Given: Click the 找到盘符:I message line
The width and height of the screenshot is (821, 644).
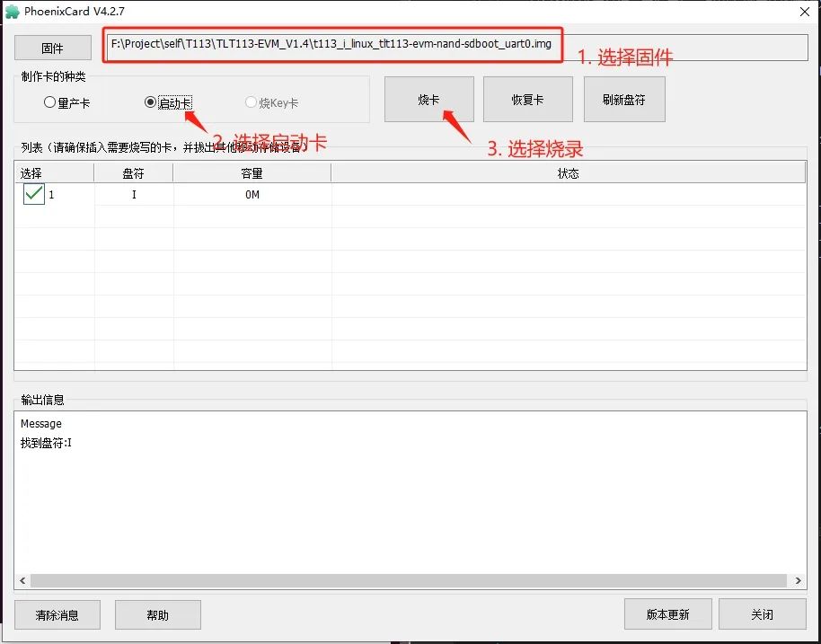Looking at the screenshot, I should click(46, 443).
